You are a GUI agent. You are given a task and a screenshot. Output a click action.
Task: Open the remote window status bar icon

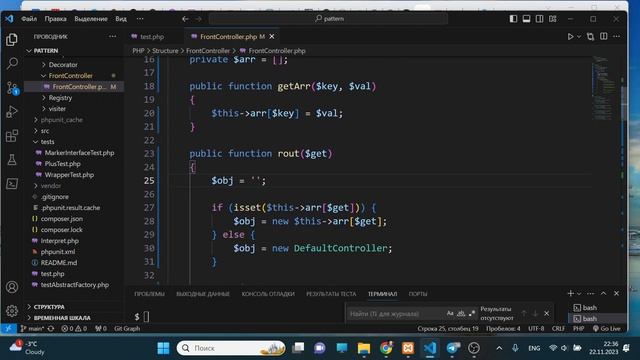coord(8,328)
